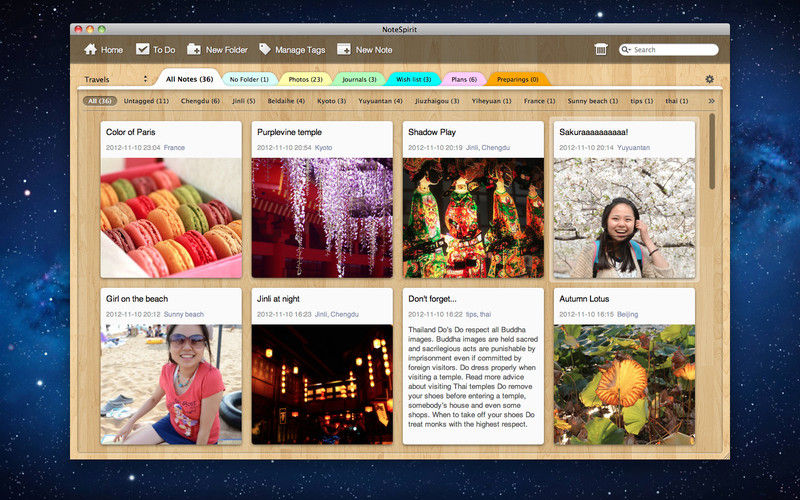Follow the France tag link on Color of Paris

point(174,147)
